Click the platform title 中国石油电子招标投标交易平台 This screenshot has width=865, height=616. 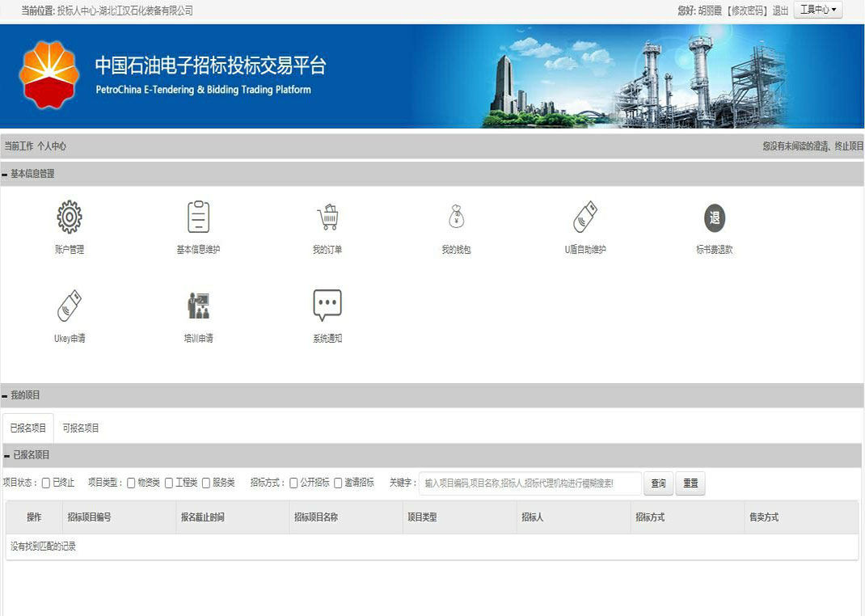[210, 65]
